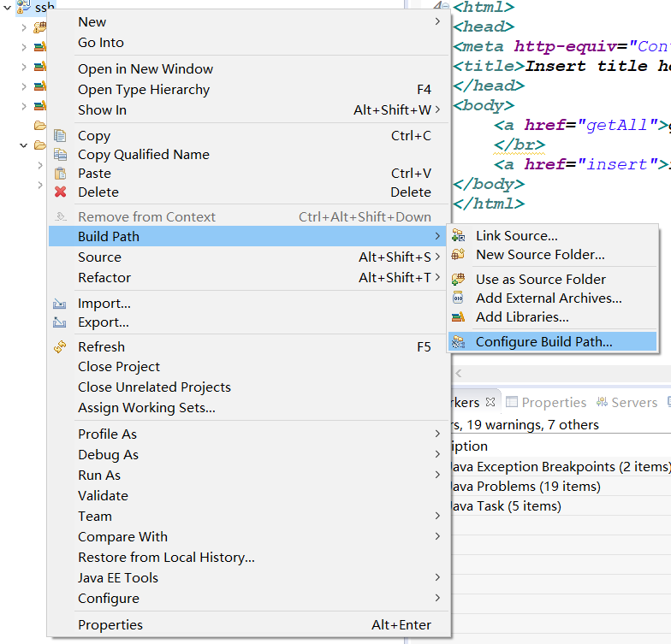This screenshot has width=671, height=644.
Task: Choose Close Project
Action: (248, 366)
